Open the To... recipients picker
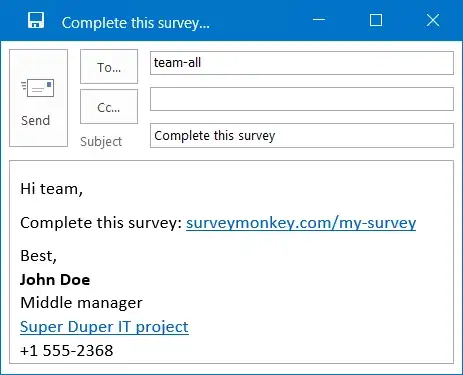The width and height of the screenshot is (463, 375). tap(109, 66)
